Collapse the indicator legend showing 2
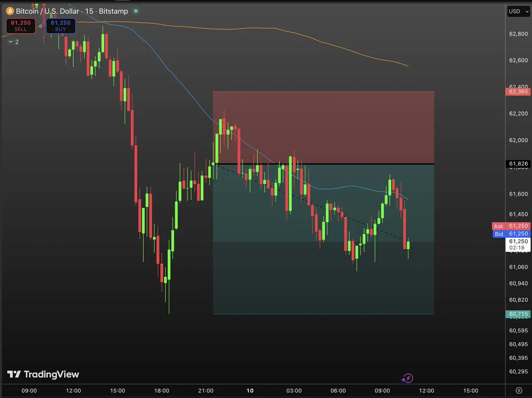 [x=13, y=42]
